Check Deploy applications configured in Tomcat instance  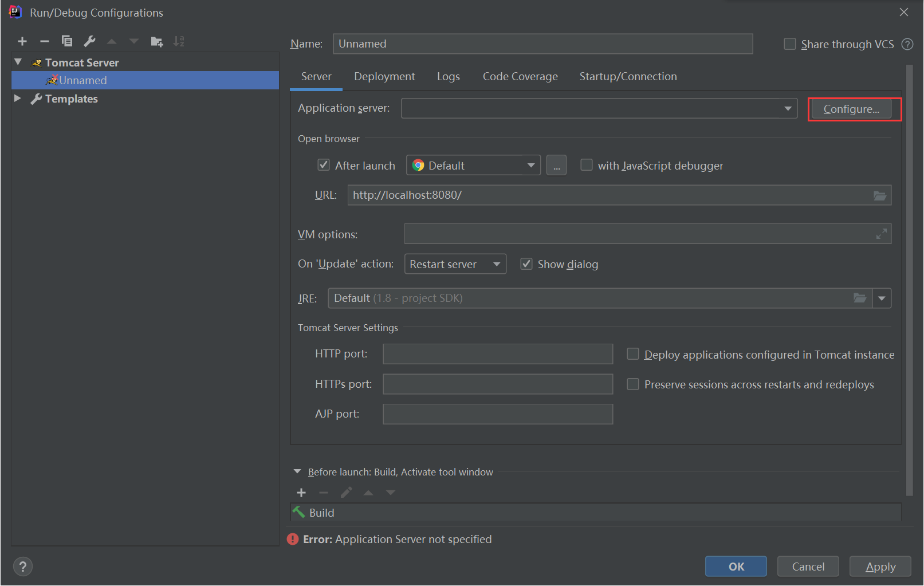[633, 354]
